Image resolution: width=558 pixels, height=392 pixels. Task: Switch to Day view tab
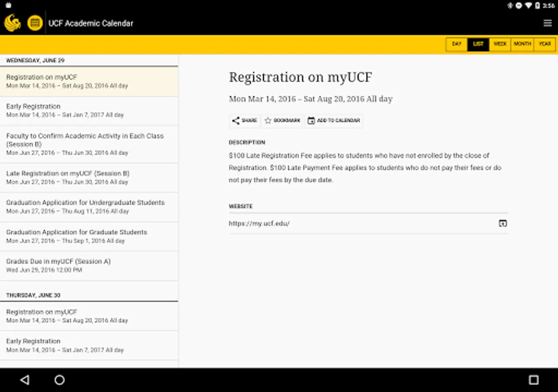click(x=456, y=44)
